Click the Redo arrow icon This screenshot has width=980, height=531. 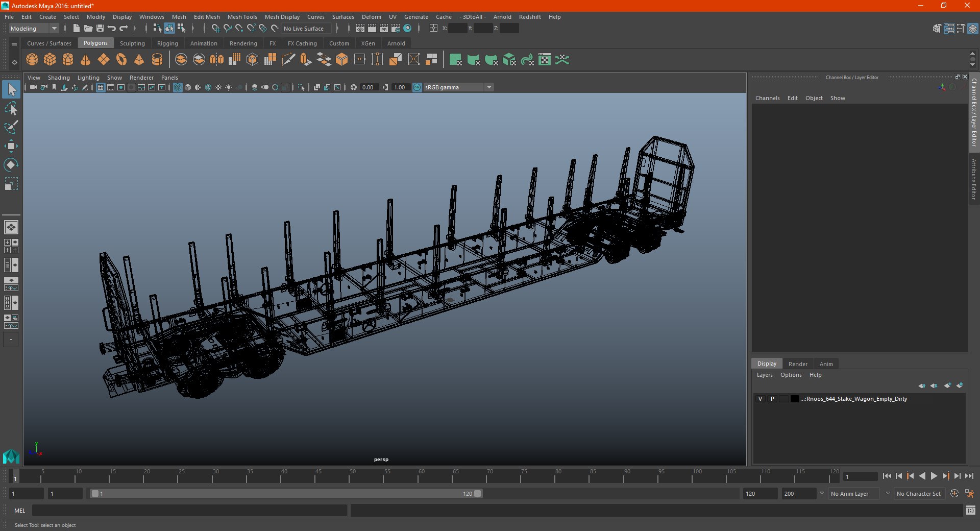point(124,29)
